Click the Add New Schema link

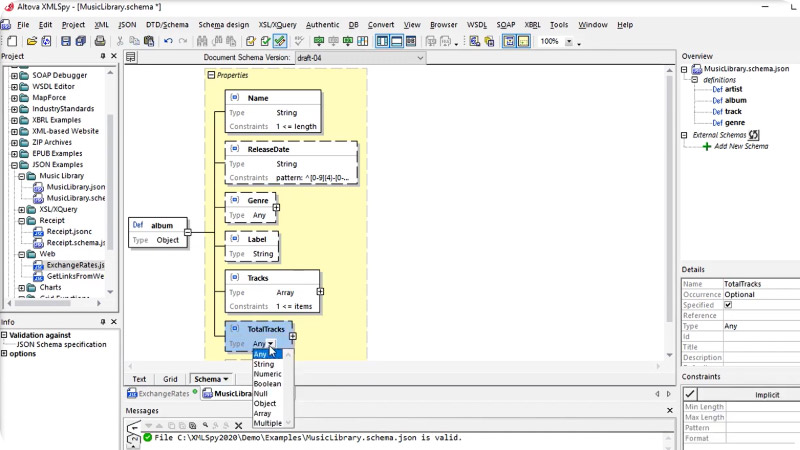pos(741,146)
